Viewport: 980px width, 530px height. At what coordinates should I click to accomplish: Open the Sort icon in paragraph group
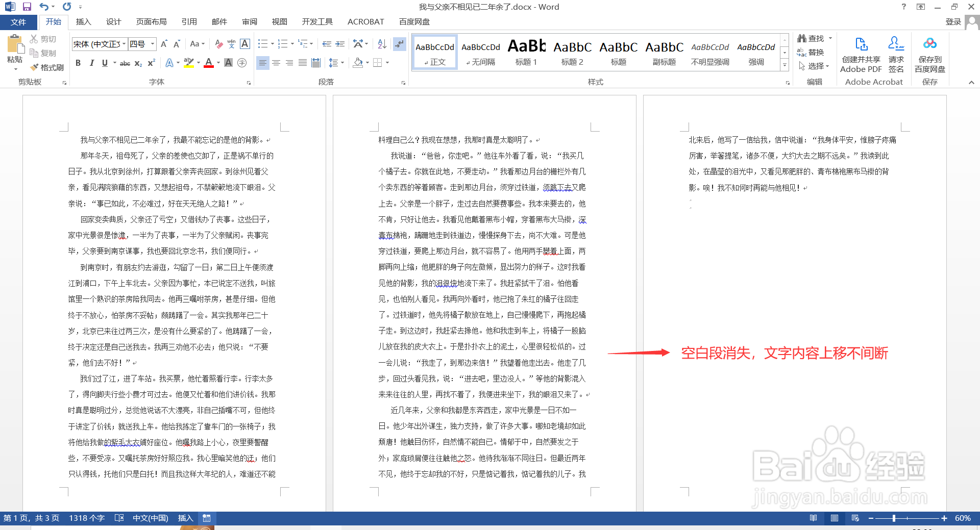382,44
